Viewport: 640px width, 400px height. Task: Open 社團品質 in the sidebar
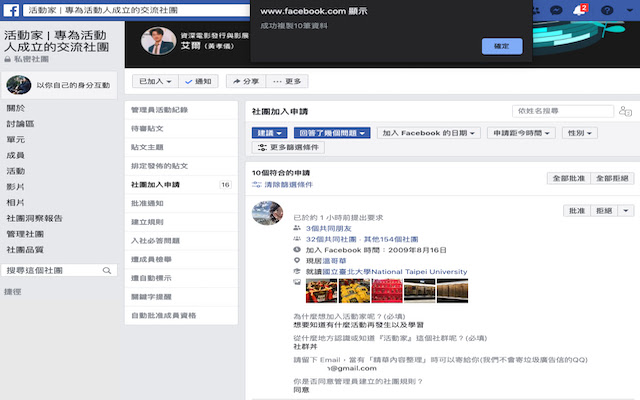[x=25, y=249]
